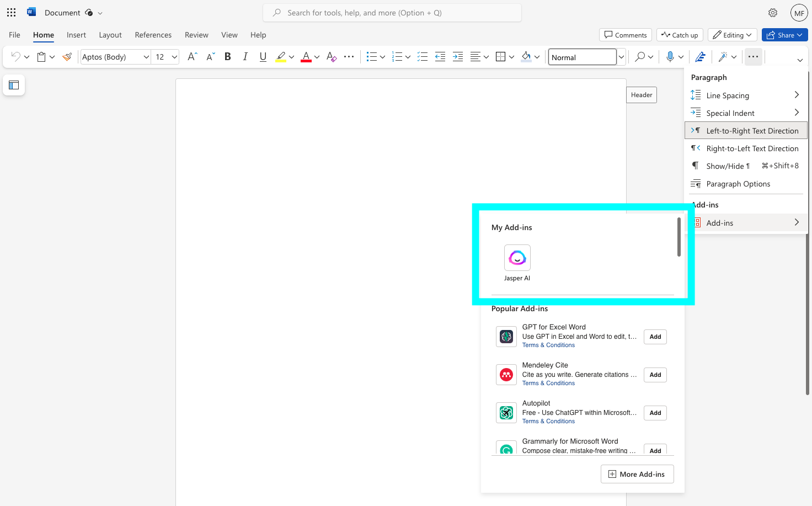812x506 pixels.
Task: Open document title dropdown chevron
Action: click(x=100, y=13)
